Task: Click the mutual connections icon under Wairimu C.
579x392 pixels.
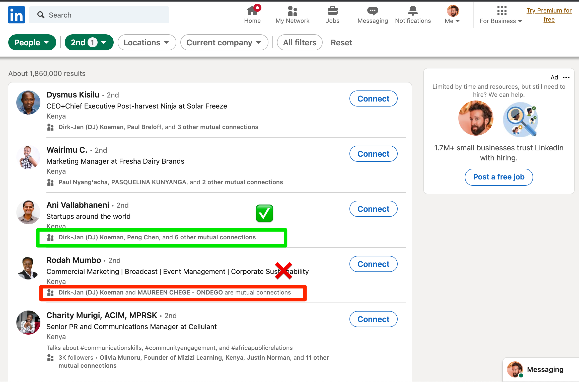Action: [50, 182]
